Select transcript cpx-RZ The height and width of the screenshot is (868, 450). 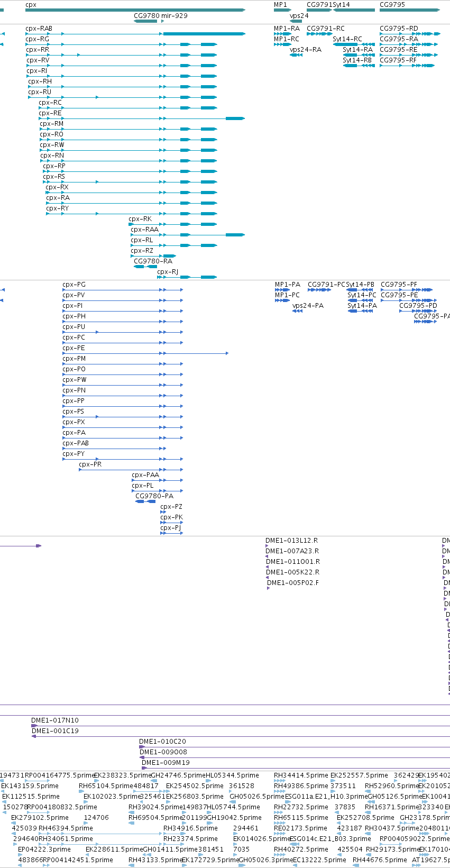click(x=142, y=251)
